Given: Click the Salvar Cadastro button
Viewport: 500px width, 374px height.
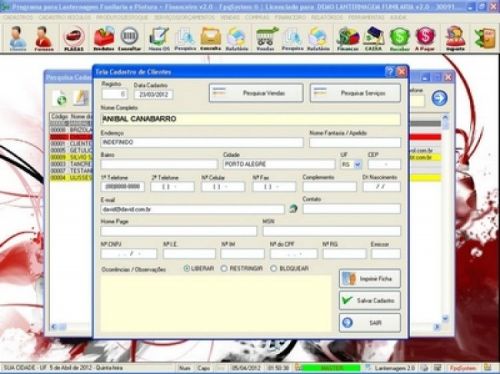Looking at the screenshot, I should (x=370, y=301).
